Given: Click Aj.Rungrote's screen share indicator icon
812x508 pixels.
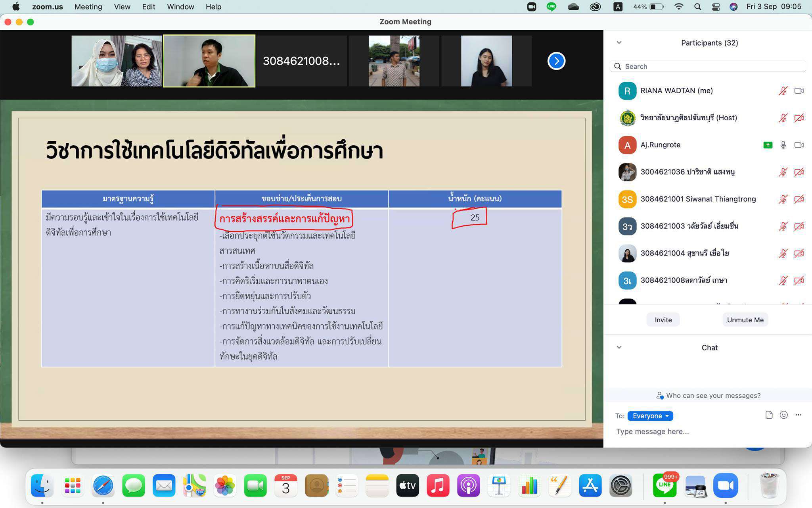Looking at the screenshot, I should (x=768, y=145).
